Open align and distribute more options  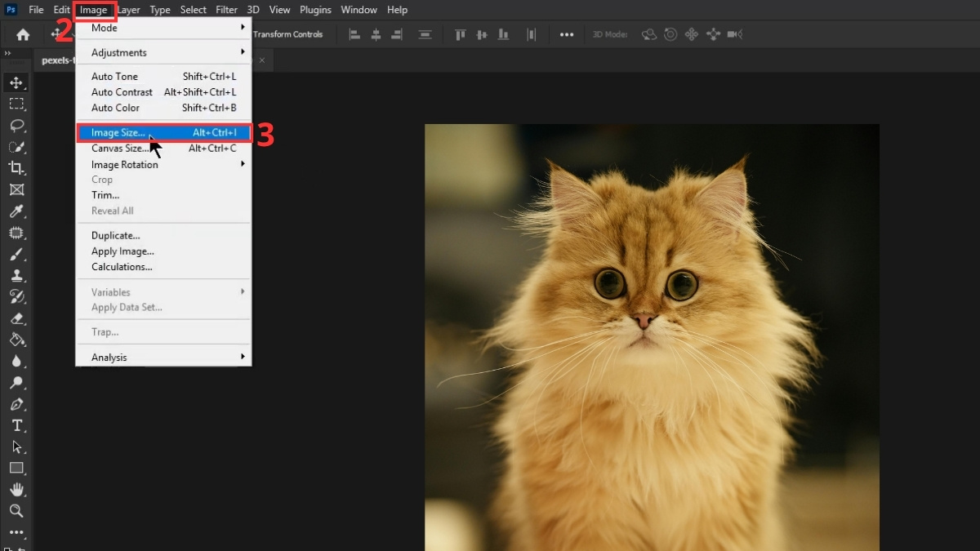(x=567, y=34)
